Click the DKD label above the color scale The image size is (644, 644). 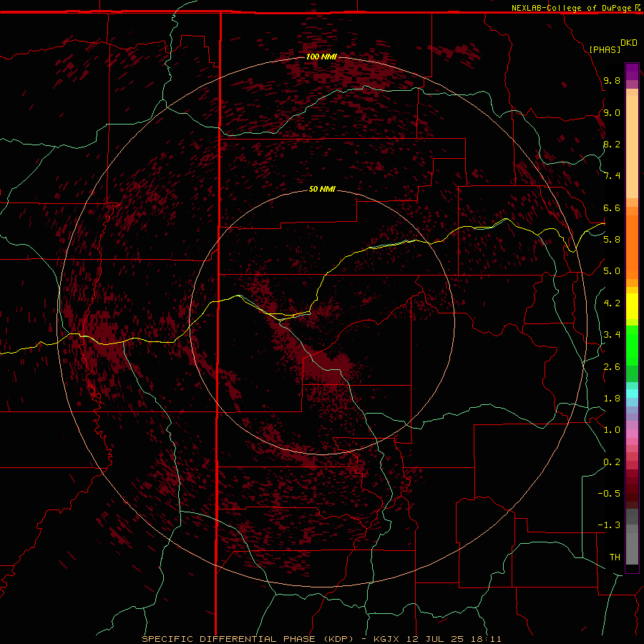point(629,43)
